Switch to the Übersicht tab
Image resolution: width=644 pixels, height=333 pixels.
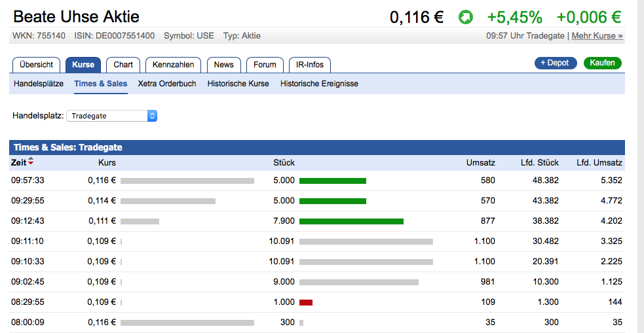[36, 64]
